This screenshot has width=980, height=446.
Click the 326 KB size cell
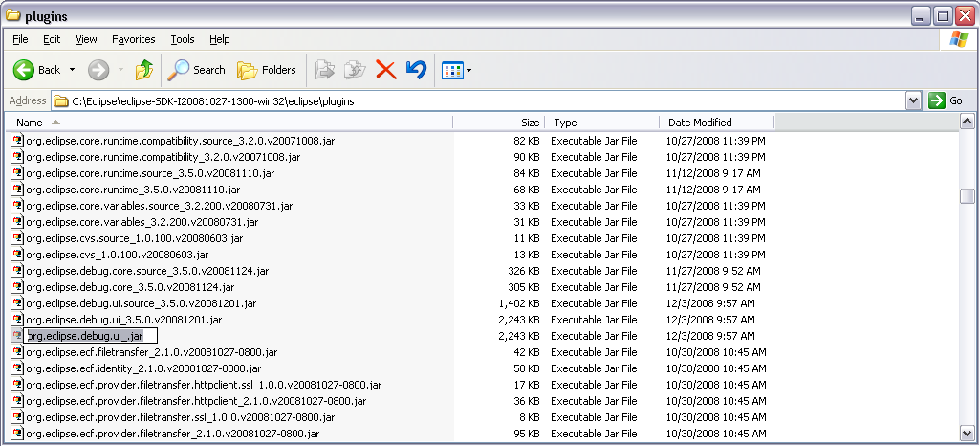524,271
